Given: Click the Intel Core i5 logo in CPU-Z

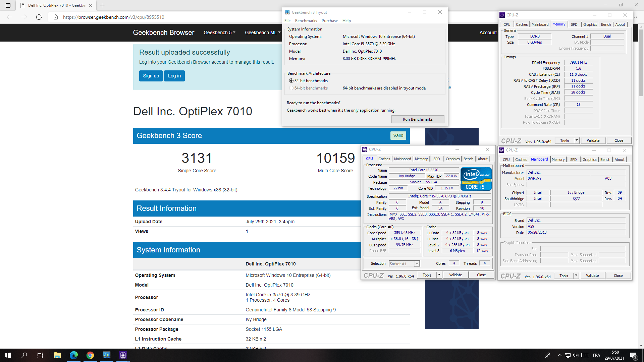Looking at the screenshot, I should [476, 179].
